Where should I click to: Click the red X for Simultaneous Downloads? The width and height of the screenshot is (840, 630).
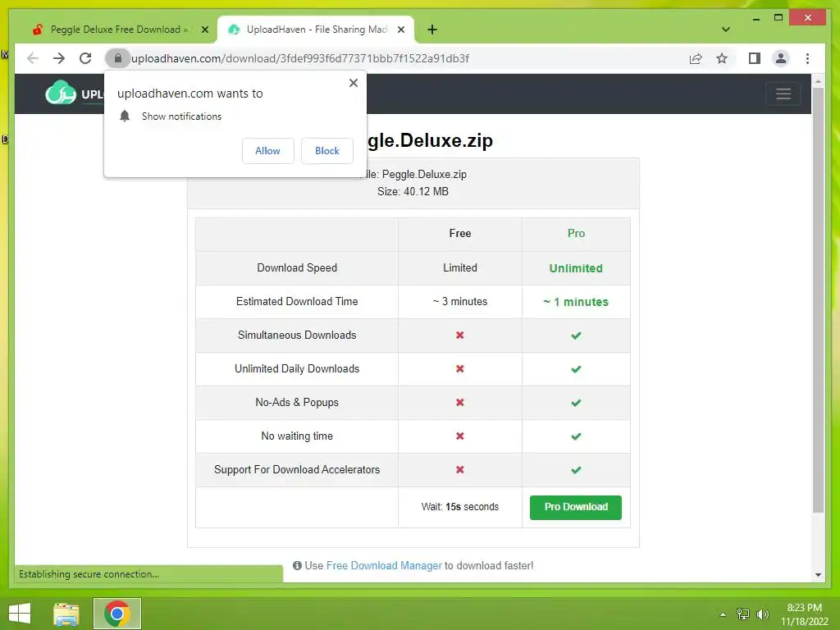coord(459,336)
